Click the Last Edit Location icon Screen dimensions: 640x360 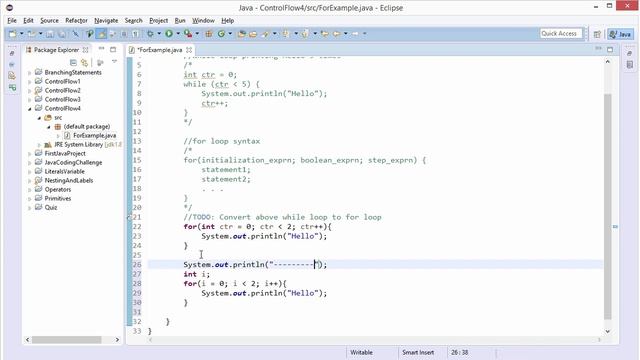[325, 34]
